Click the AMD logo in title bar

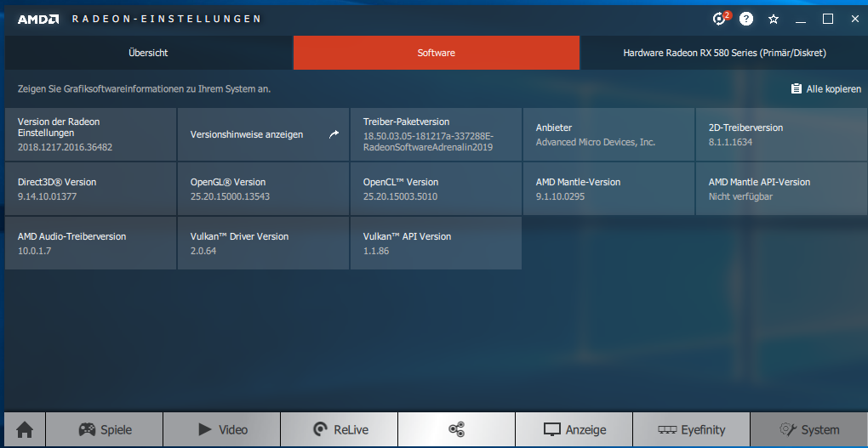click(x=37, y=20)
